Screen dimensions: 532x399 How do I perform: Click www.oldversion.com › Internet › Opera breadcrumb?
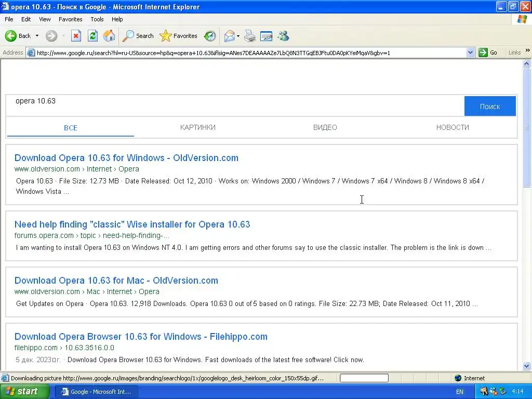click(x=77, y=169)
